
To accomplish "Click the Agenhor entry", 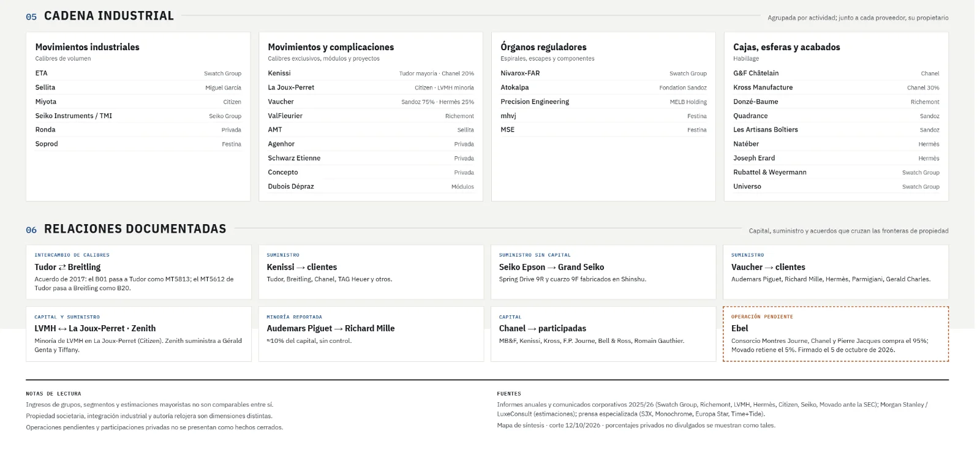I will point(371,144).
